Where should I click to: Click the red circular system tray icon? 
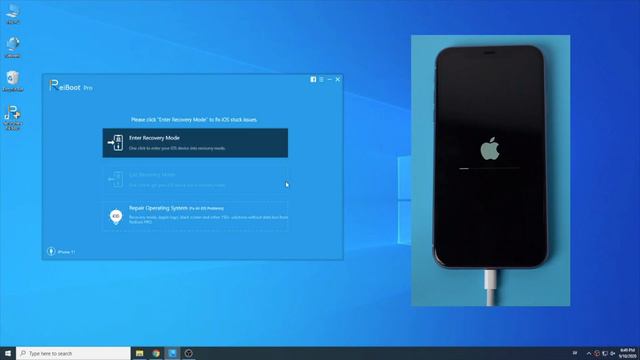tap(597, 353)
